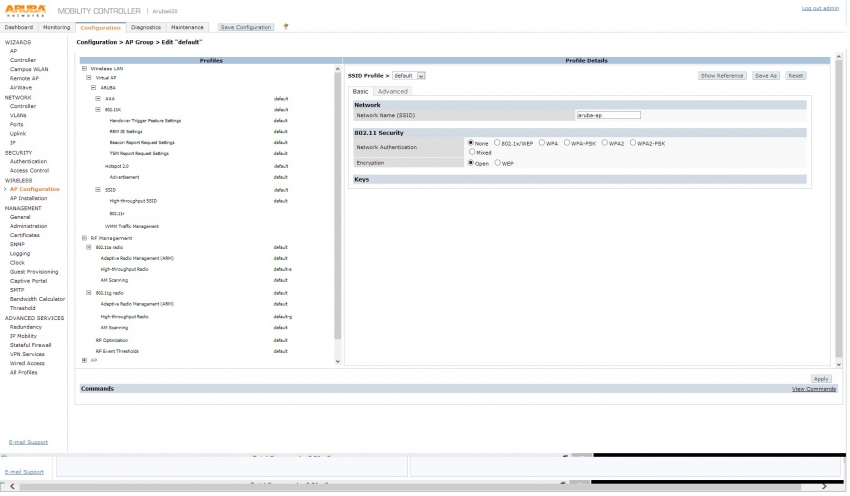Click the Profile Details vertical scrollbar

point(839,210)
